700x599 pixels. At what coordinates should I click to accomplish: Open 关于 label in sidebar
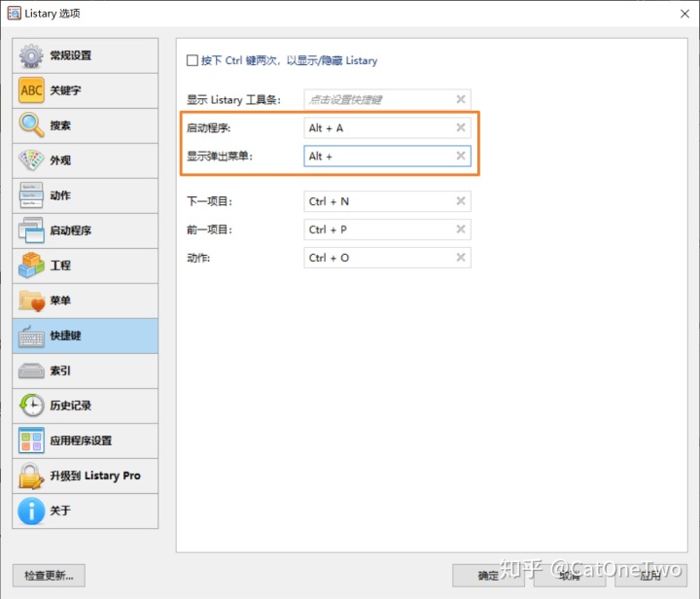pos(60,511)
